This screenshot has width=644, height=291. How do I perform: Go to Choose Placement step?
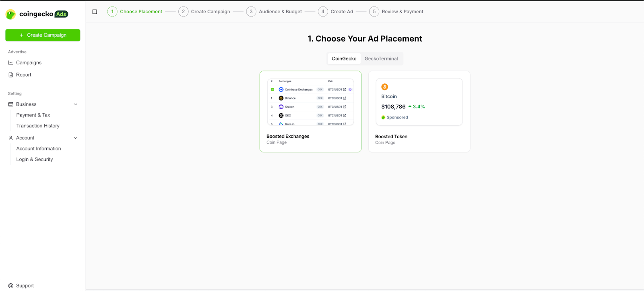pyautogui.click(x=141, y=12)
